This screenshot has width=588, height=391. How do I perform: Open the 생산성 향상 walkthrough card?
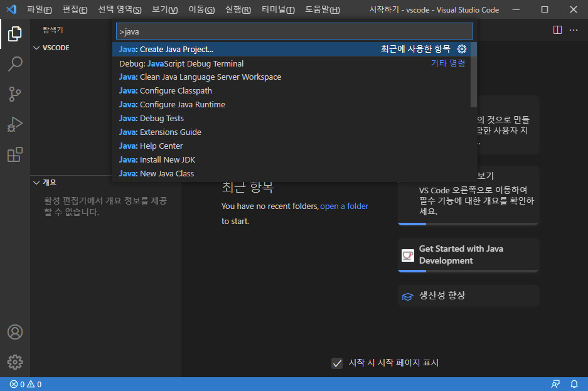[x=468, y=296]
